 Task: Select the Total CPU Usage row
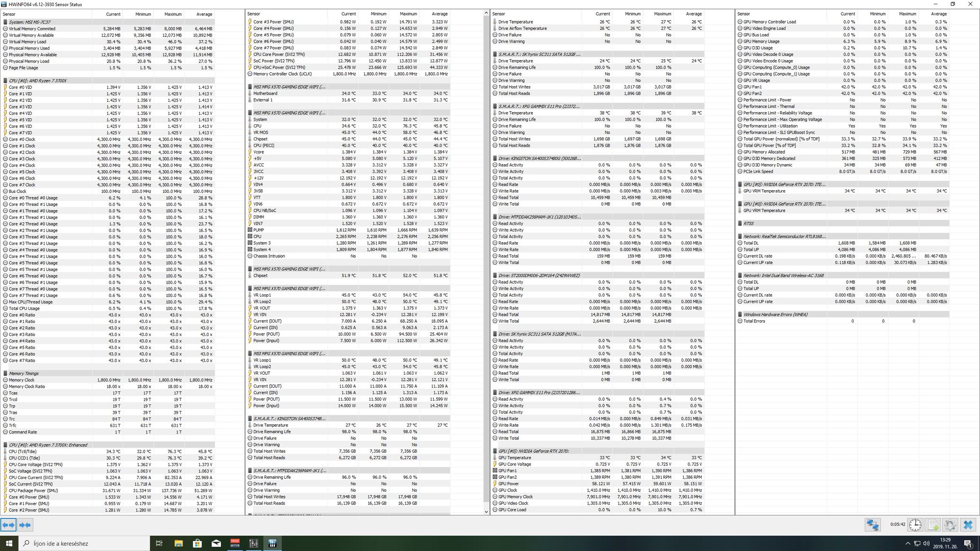coord(108,308)
